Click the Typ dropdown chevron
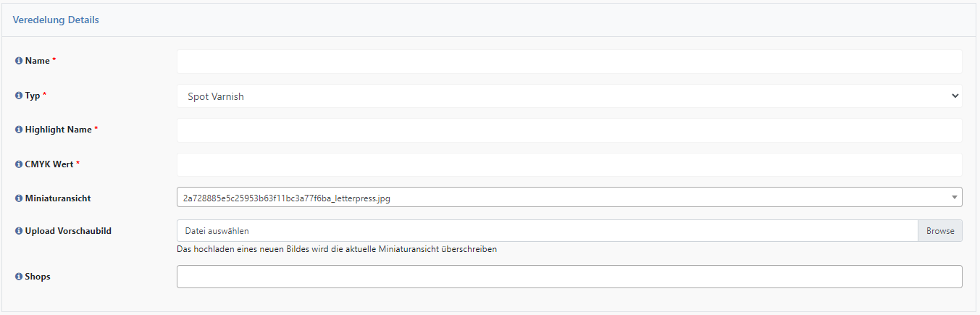 pos(954,96)
